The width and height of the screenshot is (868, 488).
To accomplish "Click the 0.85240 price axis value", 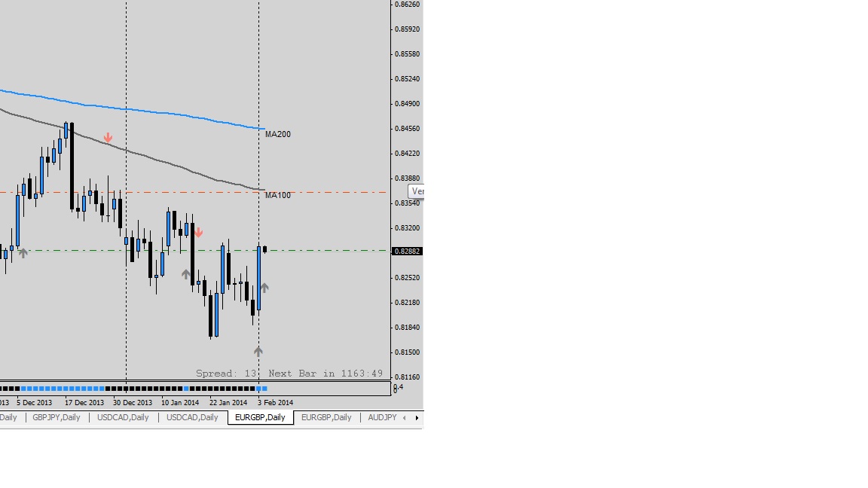I will pos(407,79).
